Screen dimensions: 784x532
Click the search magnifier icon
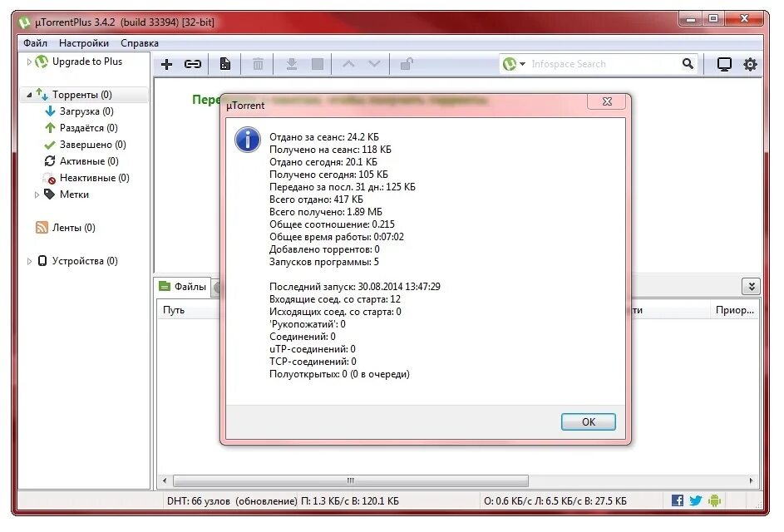coord(688,63)
